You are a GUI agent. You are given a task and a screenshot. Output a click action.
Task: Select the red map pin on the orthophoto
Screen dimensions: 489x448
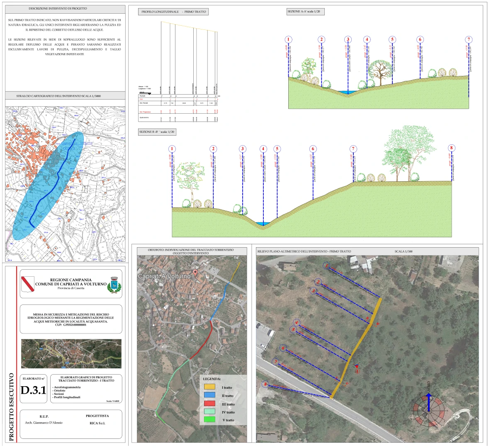tap(195, 273)
